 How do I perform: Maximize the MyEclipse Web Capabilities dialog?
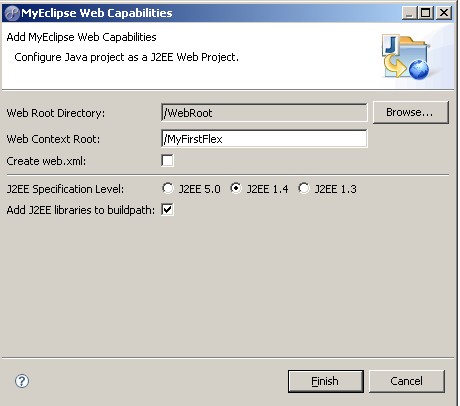(x=425, y=13)
